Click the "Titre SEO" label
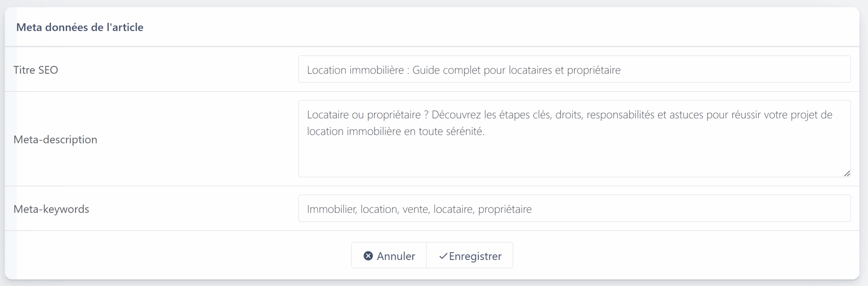Screen dimensions: 868x286 click(36, 70)
